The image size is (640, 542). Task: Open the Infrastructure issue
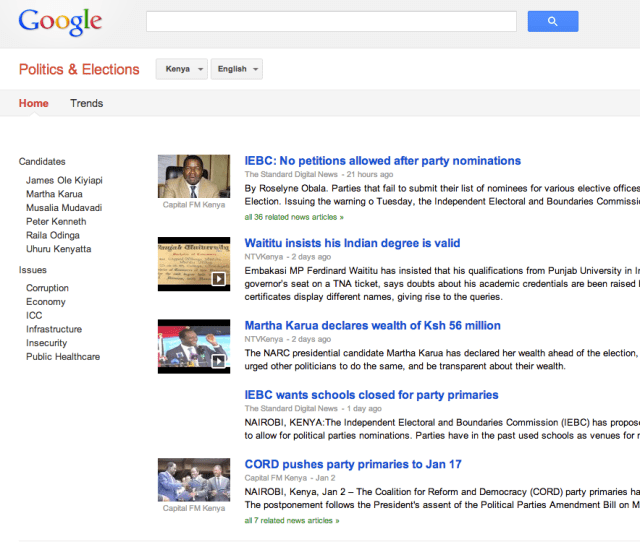click(x=54, y=329)
